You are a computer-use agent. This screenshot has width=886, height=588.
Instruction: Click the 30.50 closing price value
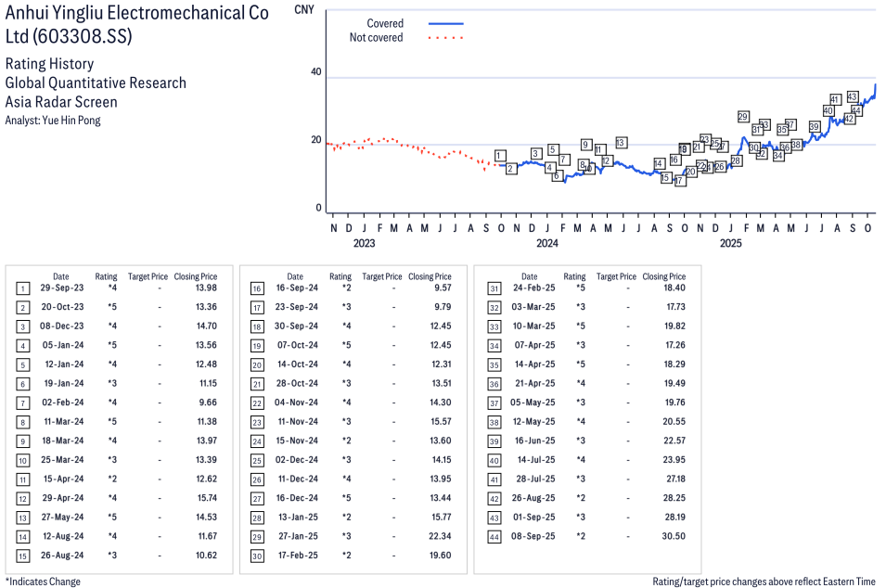[672, 536]
